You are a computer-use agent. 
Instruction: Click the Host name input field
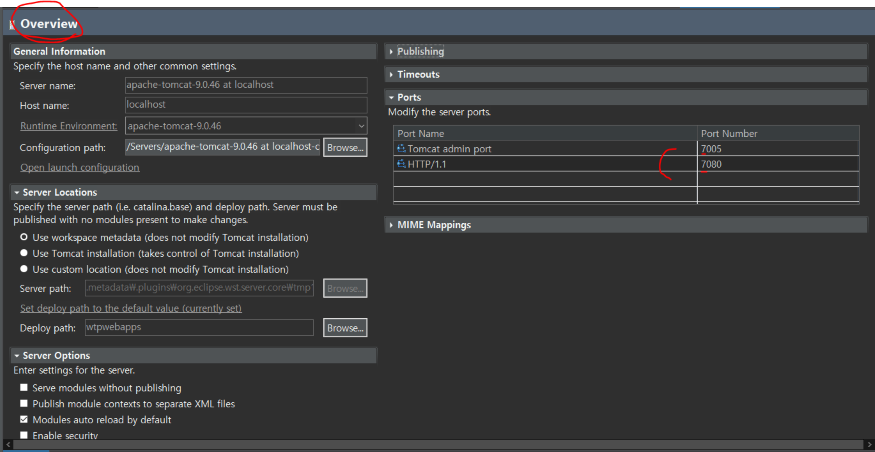coord(246,105)
